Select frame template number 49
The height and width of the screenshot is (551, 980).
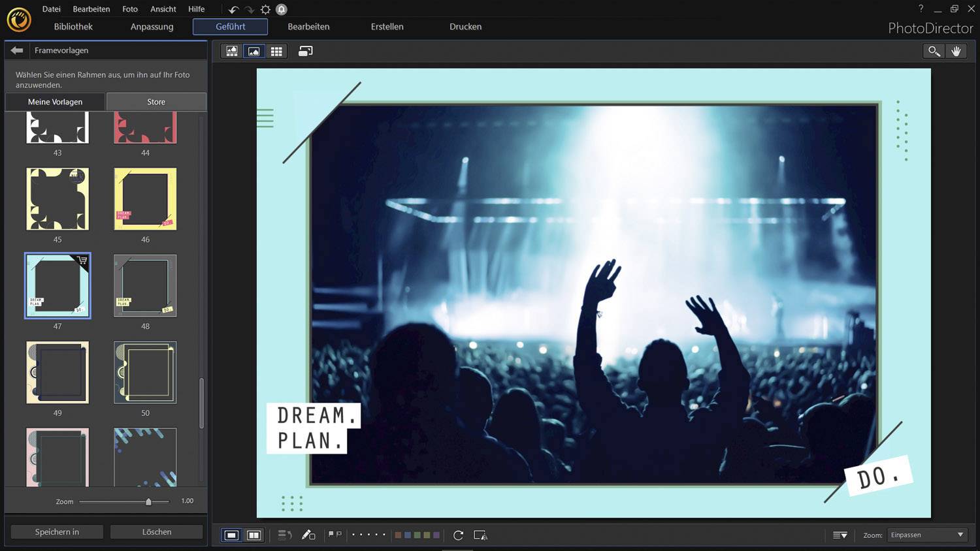(57, 372)
